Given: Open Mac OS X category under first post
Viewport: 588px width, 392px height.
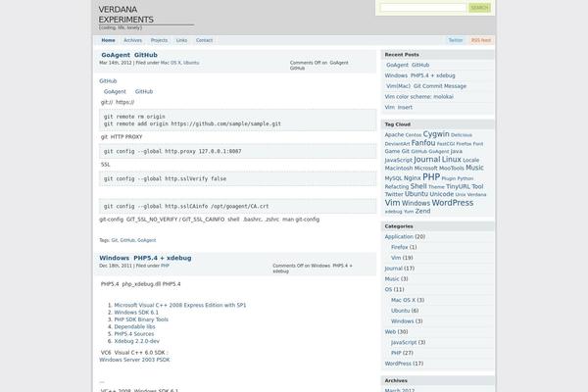Looking at the screenshot, I should point(171,63).
